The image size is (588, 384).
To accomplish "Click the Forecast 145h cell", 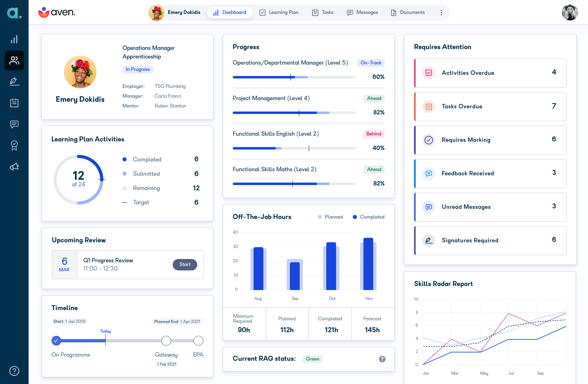I will point(373,324).
